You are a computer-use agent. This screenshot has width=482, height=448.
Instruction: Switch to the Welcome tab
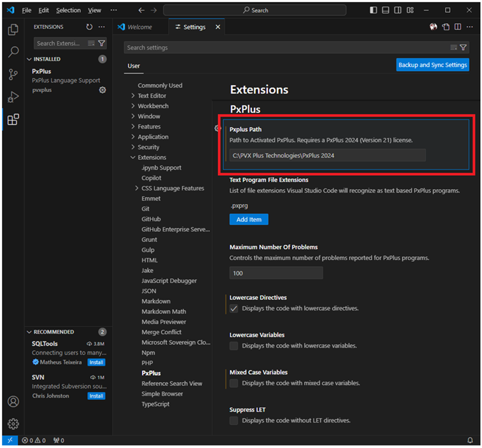139,27
